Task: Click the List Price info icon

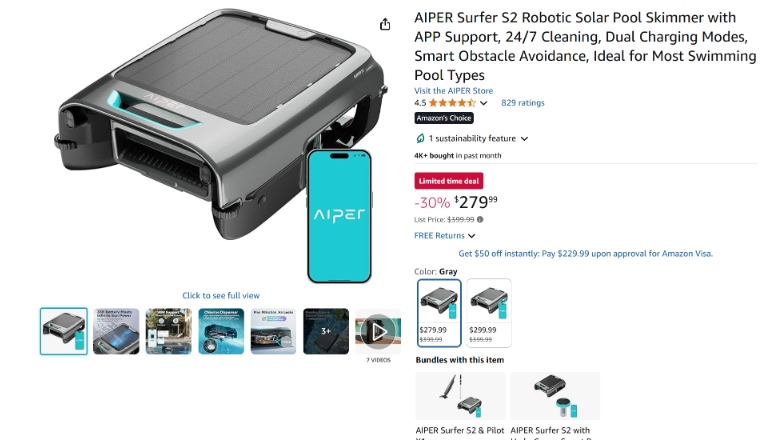Action: tap(480, 220)
